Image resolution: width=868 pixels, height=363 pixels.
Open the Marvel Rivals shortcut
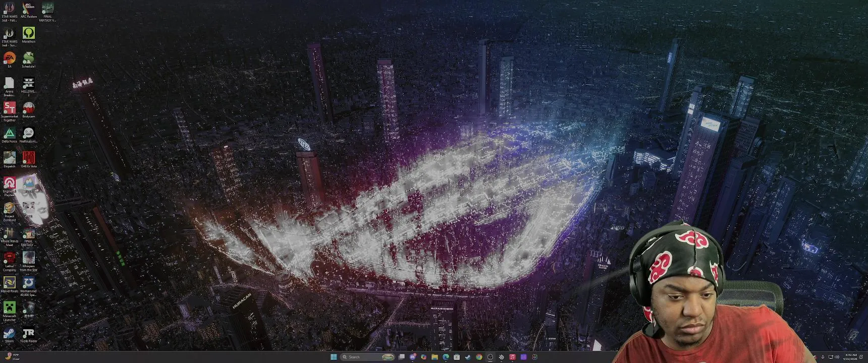tap(9, 285)
